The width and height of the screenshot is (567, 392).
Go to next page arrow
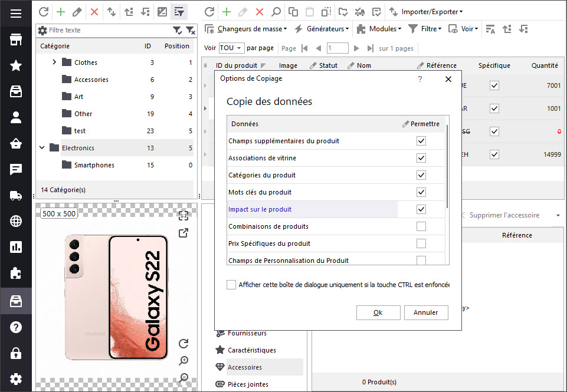click(356, 48)
